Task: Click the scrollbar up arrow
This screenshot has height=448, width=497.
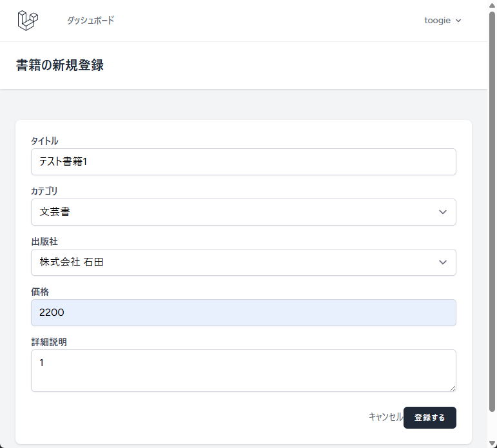Action: pyautogui.click(x=492, y=5)
